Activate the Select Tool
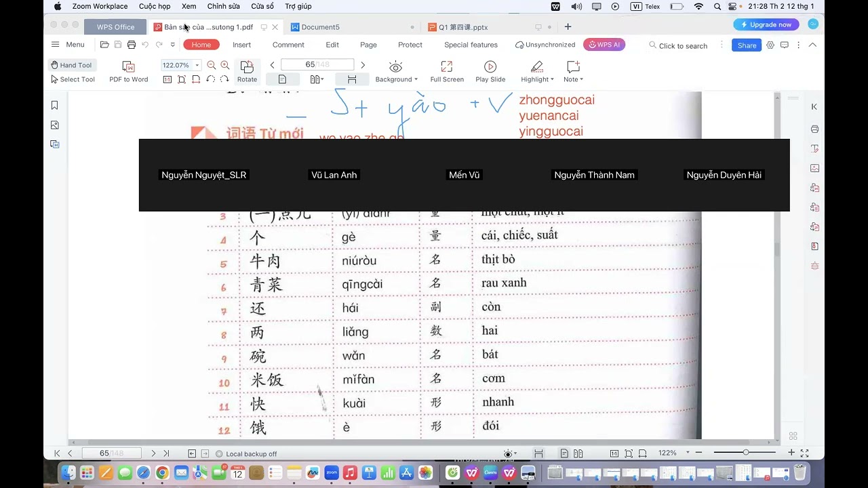Viewport: 868px width, 488px height. point(73,79)
